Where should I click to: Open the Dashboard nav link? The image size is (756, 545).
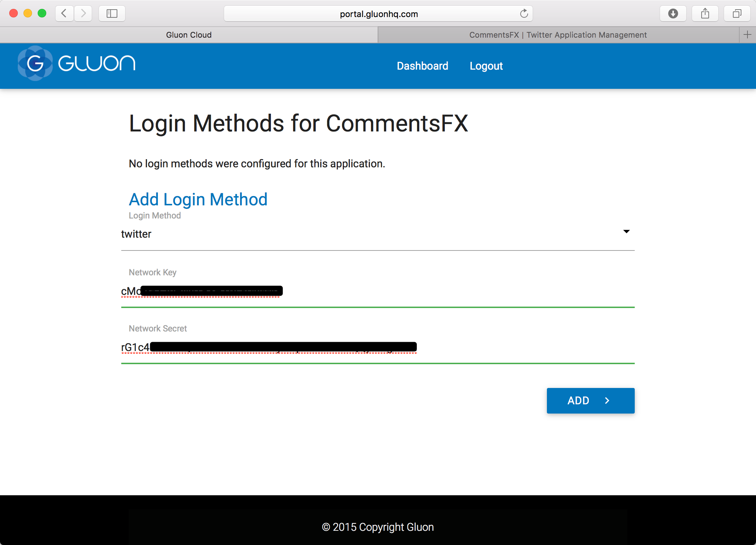(422, 66)
